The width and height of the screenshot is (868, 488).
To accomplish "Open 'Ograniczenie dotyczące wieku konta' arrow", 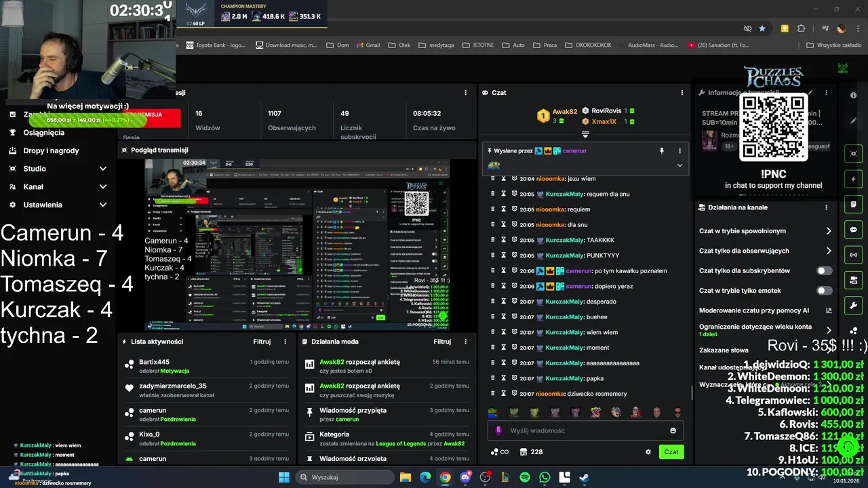I will pyautogui.click(x=829, y=330).
